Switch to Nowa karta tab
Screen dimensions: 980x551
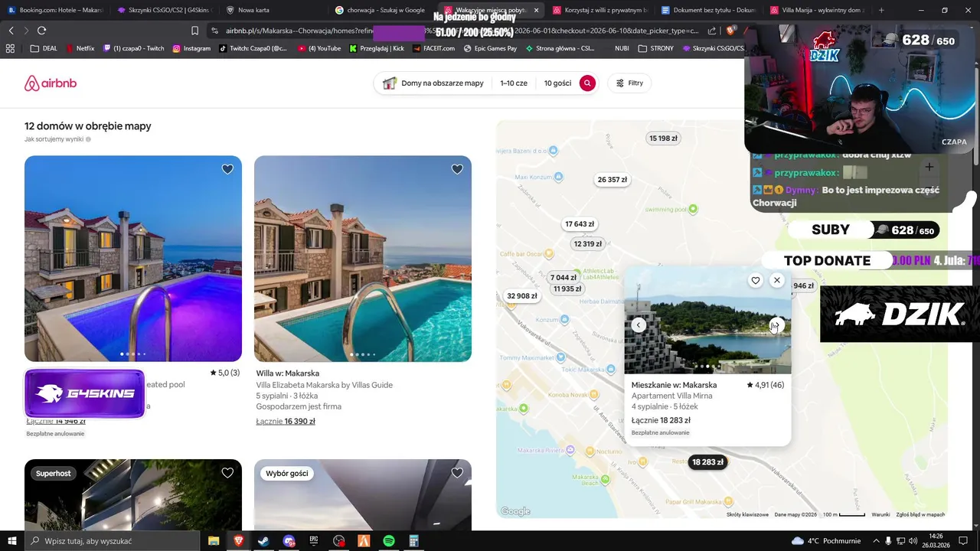(x=273, y=10)
